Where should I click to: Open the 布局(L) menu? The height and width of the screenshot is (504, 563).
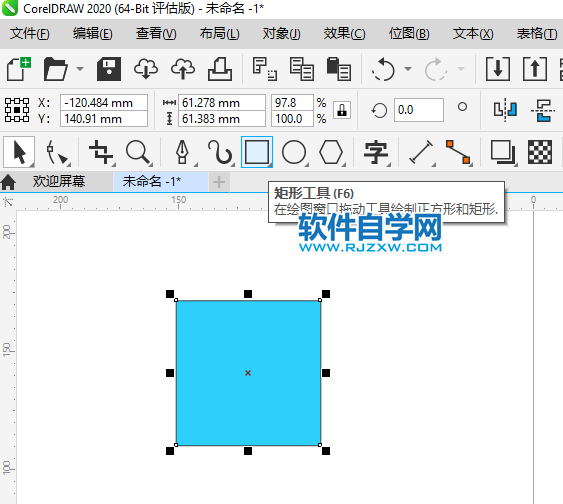pos(219,34)
